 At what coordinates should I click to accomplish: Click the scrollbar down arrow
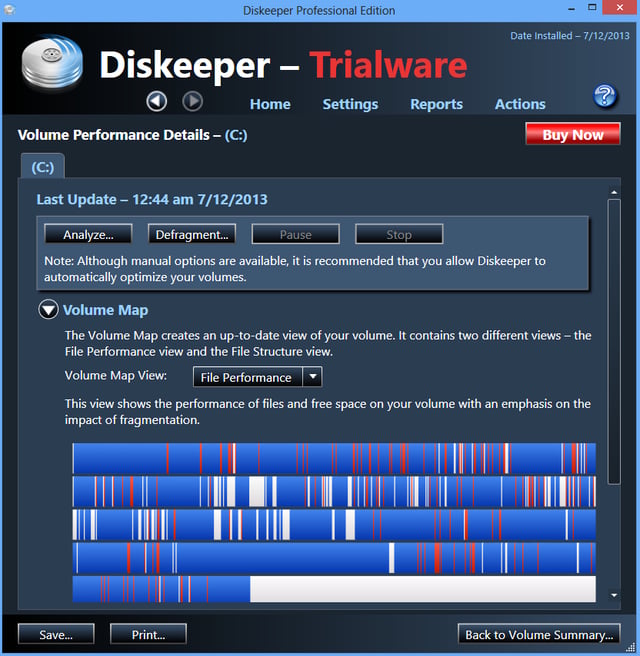(x=614, y=595)
